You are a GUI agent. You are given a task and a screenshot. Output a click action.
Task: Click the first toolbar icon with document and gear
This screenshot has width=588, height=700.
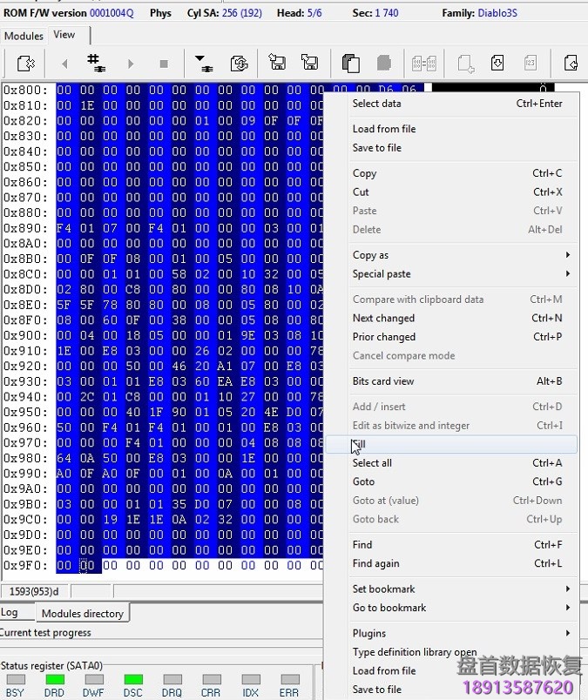pyautogui.click(x=25, y=64)
